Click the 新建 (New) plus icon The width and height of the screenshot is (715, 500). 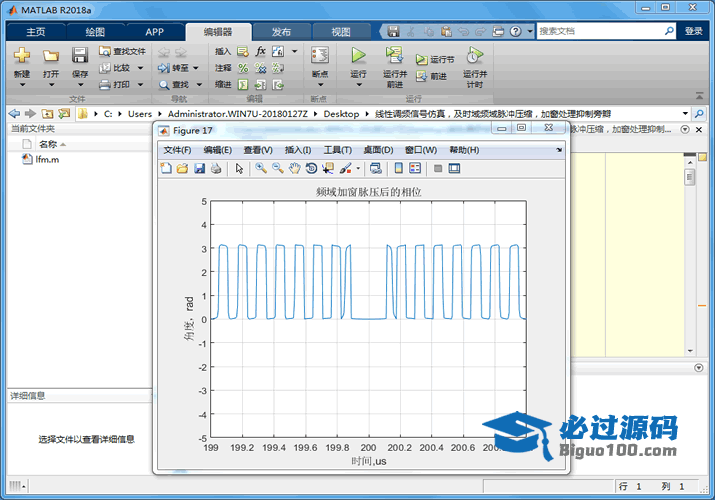[22, 56]
